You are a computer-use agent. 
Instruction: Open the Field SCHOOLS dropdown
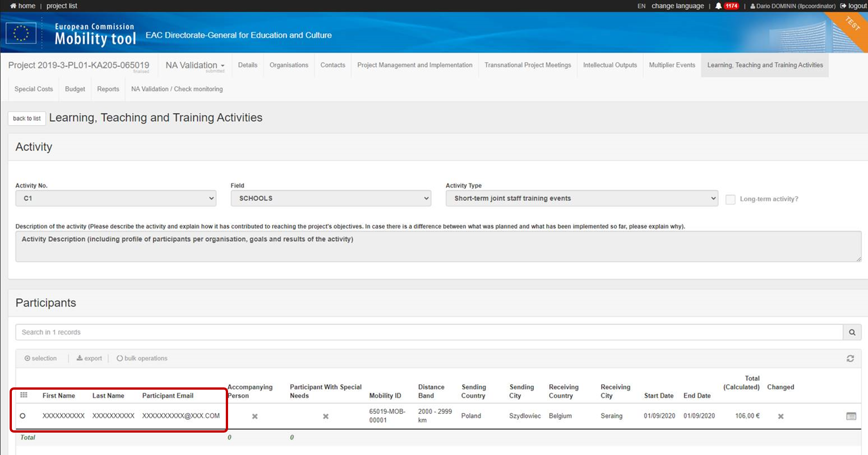click(x=331, y=198)
